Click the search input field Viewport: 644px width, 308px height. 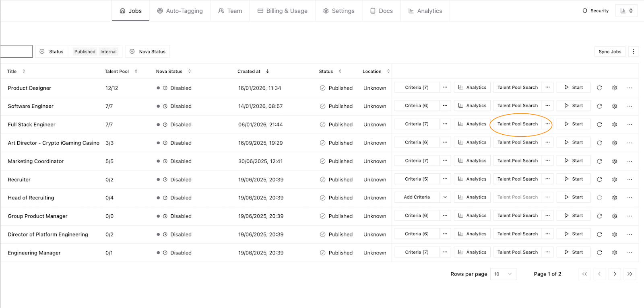tap(16, 51)
